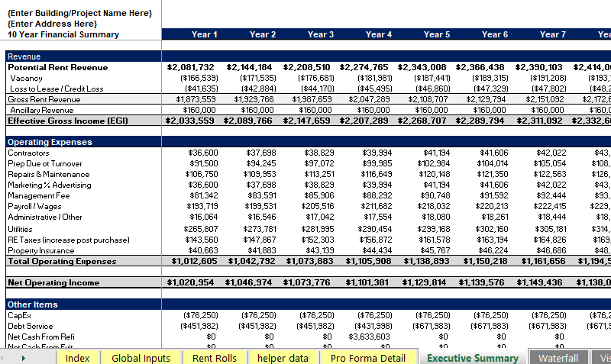
Task: Select Year 2 Vacancy value ($171,535)
Action: [258, 79]
